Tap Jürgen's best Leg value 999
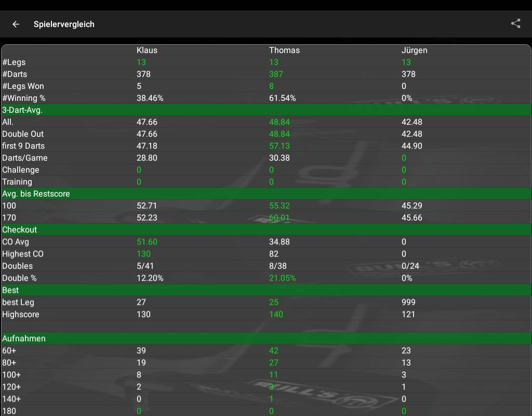Screen dimensions: 532x416 click(x=409, y=302)
